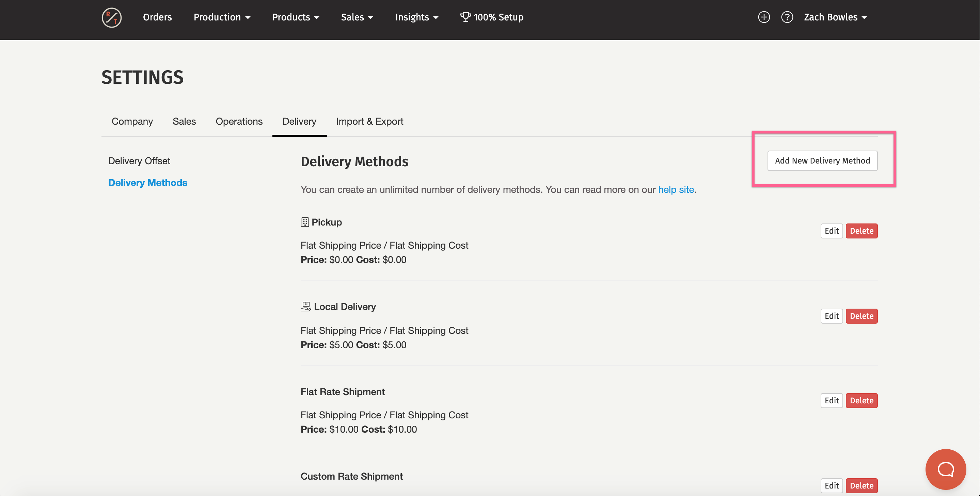Expand the Products dropdown menu
The image size is (980, 496).
click(296, 17)
